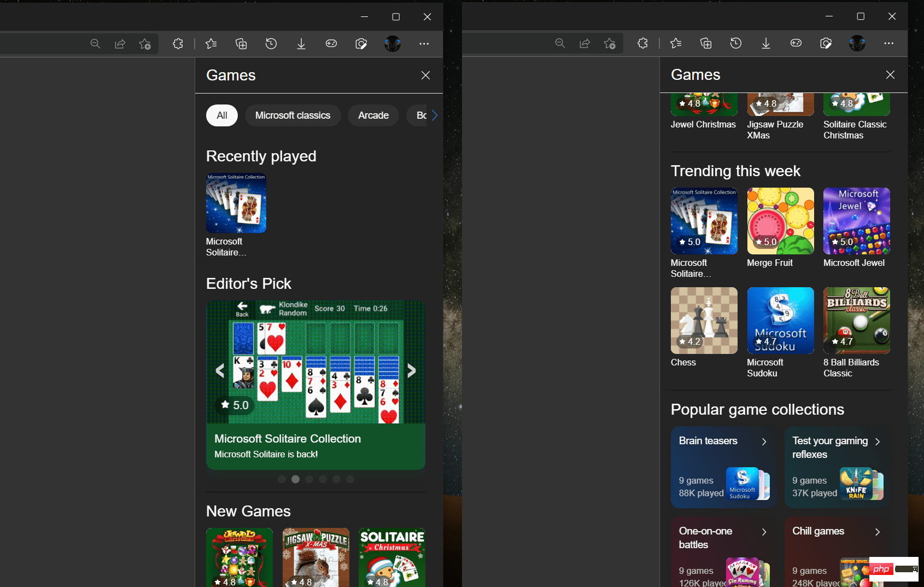Jump to the last carousel dot
The image size is (924, 587).
click(x=350, y=479)
